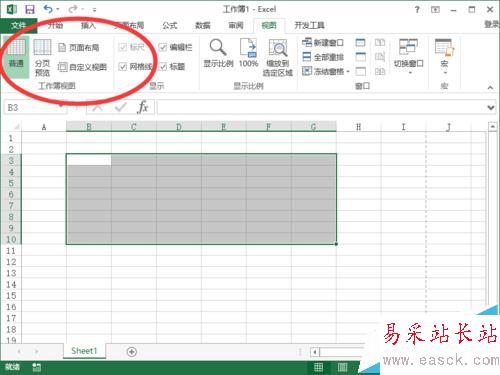Click the unhide window icon beside 冻结窗格

click(x=360, y=71)
